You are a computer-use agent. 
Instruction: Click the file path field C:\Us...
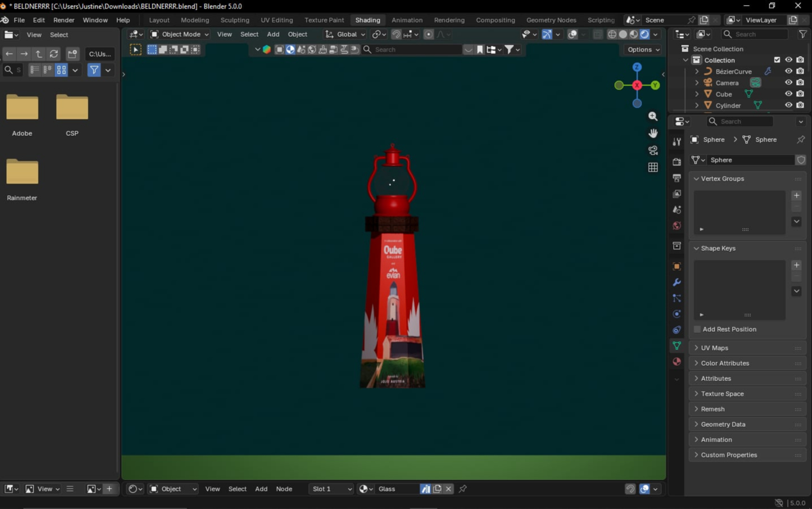pos(100,54)
